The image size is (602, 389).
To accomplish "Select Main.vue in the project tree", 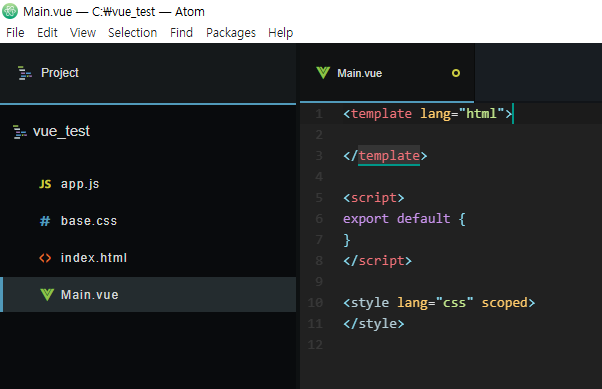I will [x=148, y=295].
